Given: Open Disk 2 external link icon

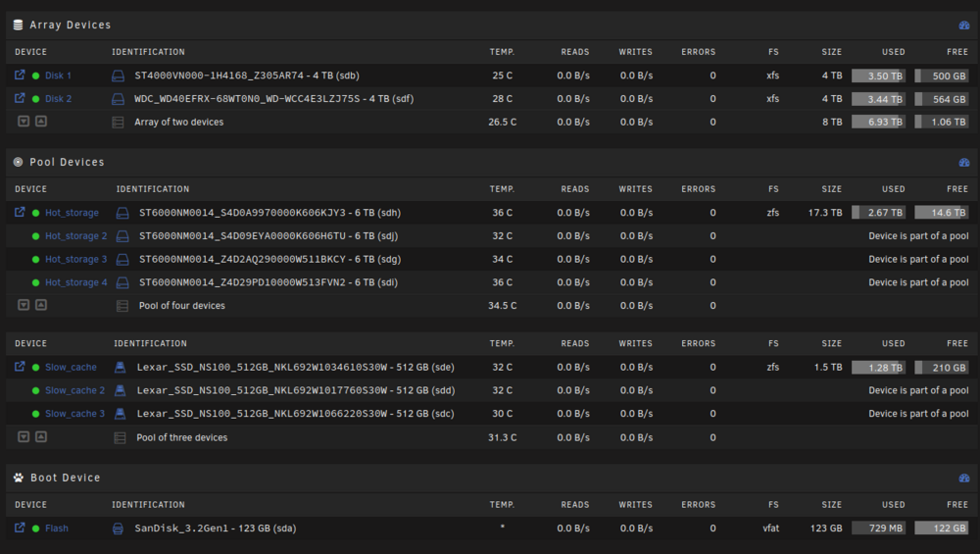Looking at the screenshot, I should 20,98.
